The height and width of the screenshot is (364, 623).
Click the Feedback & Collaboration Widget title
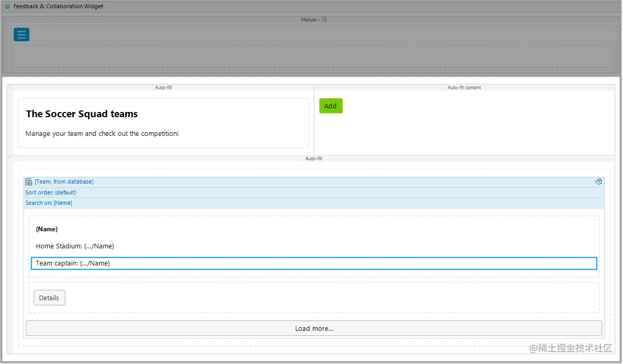[x=58, y=7]
